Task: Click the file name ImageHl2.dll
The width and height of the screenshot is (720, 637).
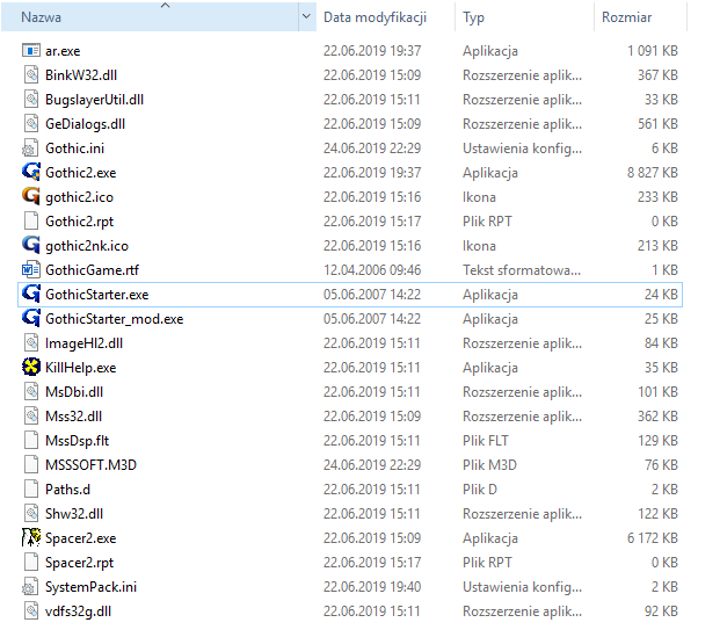Action: pos(84,343)
